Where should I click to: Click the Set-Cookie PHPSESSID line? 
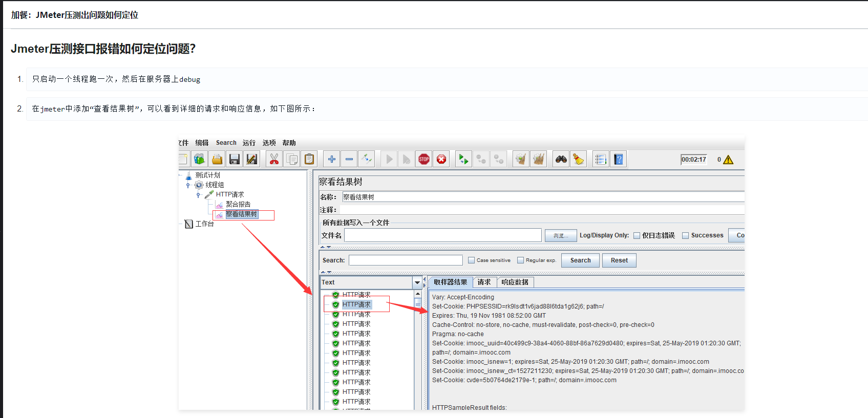pos(518,306)
